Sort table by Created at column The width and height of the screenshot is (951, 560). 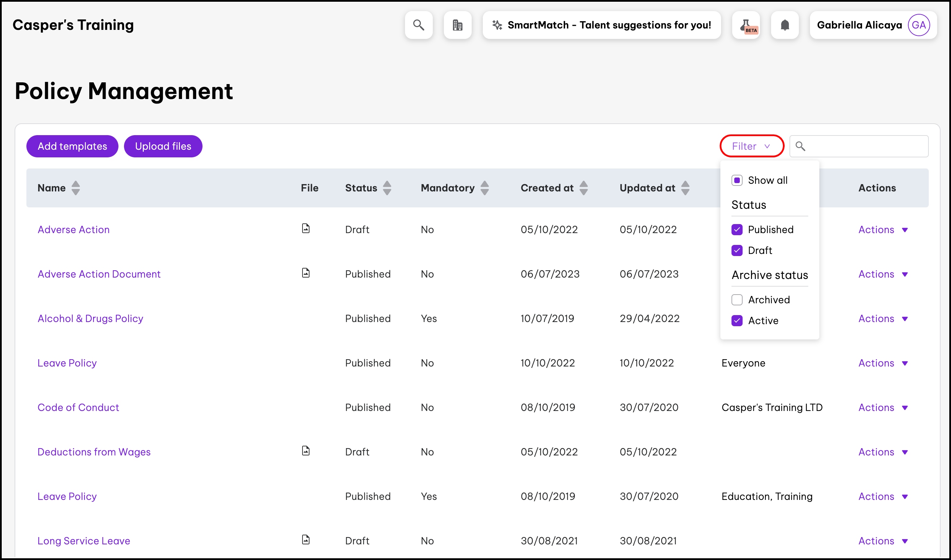[584, 188]
